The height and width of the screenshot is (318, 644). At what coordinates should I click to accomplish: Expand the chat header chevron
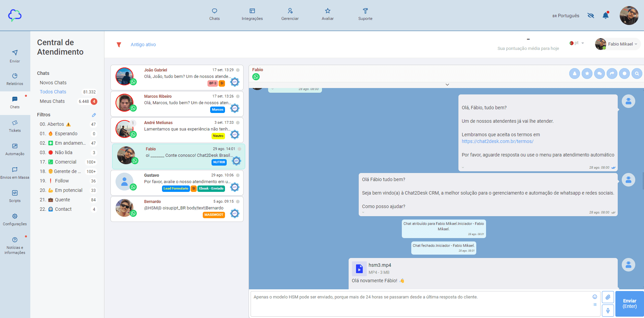[447, 85]
